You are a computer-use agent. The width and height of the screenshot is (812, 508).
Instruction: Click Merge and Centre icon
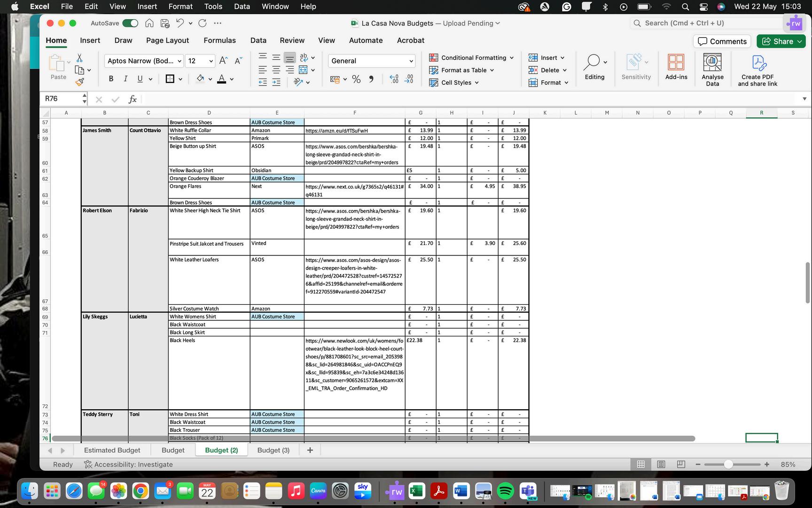(304, 70)
